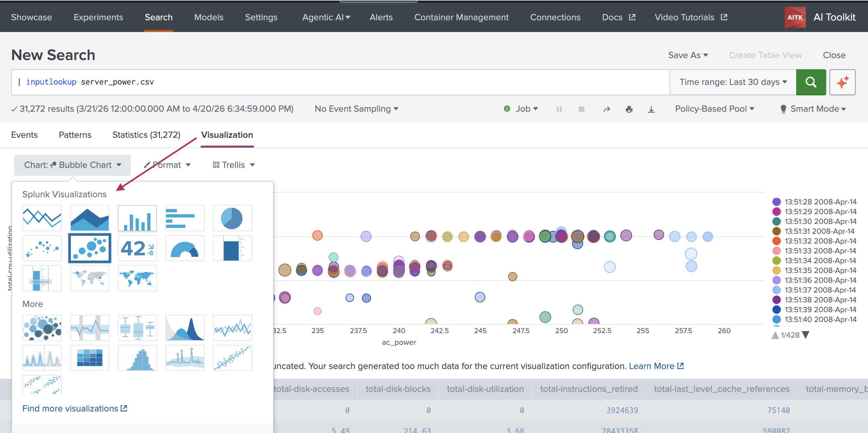This screenshot has width=868, height=433.
Task: Select the highlighted Bubble Chart visualization
Action: [90, 248]
